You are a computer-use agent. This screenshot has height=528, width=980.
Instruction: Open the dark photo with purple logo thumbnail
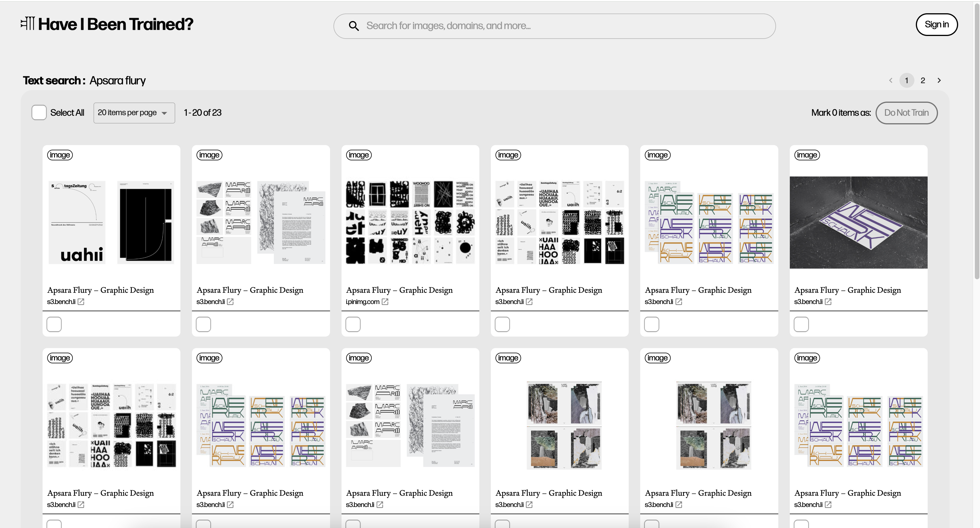[859, 222]
